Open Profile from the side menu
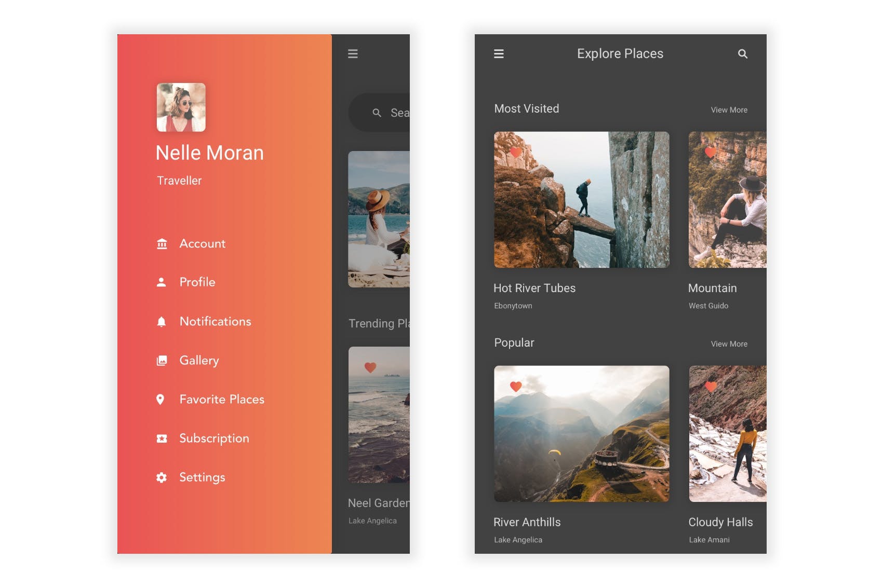Image resolution: width=883 pixels, height=588 pixels. click(x=197, y=282)
